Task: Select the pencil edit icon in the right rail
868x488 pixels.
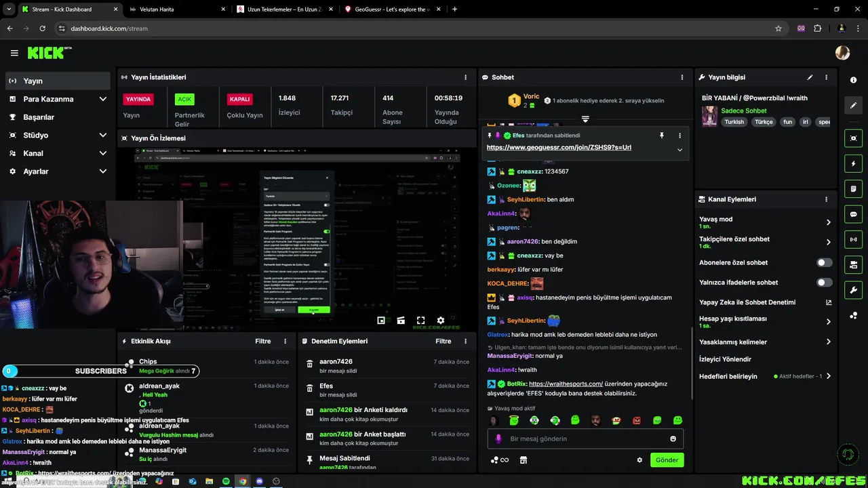Action: (853, 106)
